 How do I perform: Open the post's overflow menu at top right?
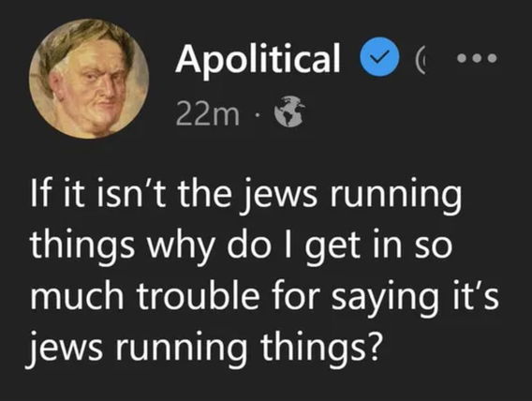click(477, 59)
